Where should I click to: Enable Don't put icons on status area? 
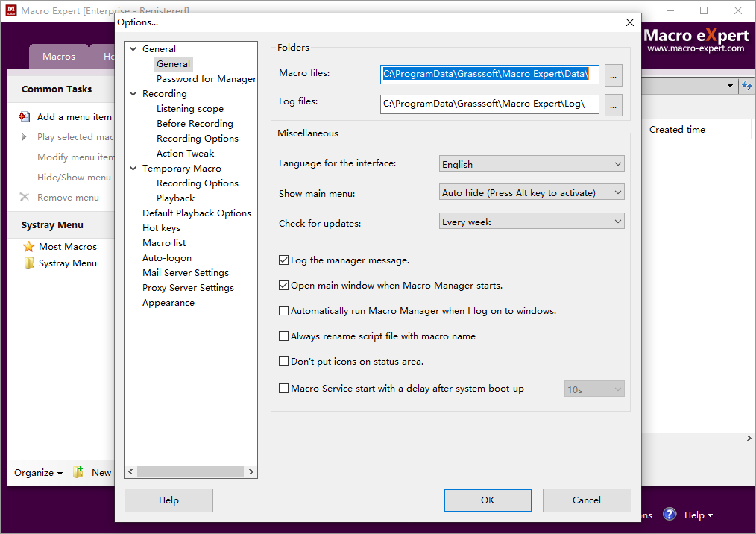click(x=283, y=361)
